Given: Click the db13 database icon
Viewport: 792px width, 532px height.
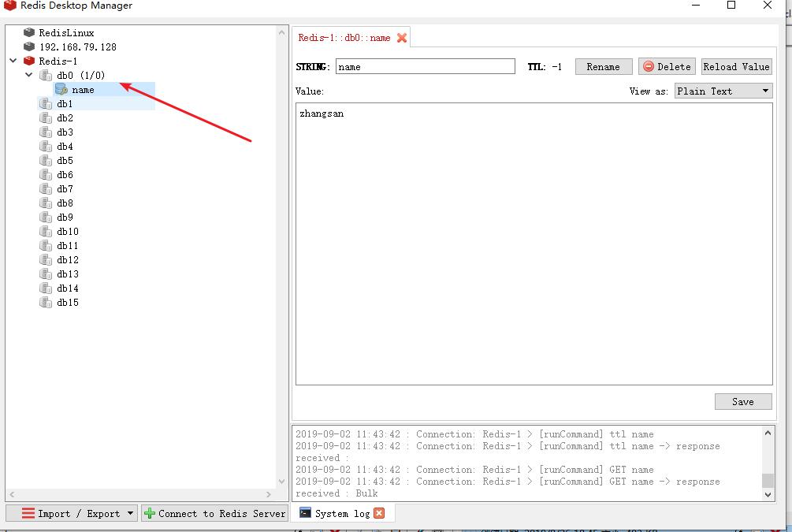Looking at the screenshot, I should pos(46,273).
